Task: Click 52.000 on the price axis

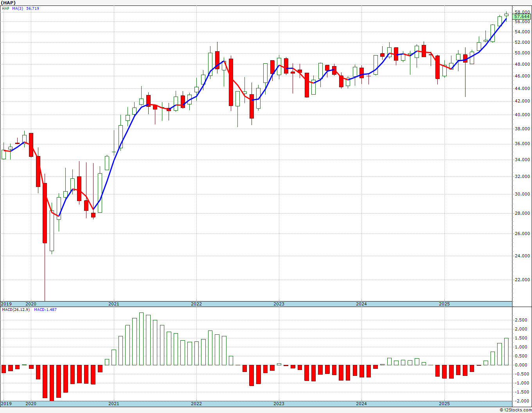Action: 523,42
